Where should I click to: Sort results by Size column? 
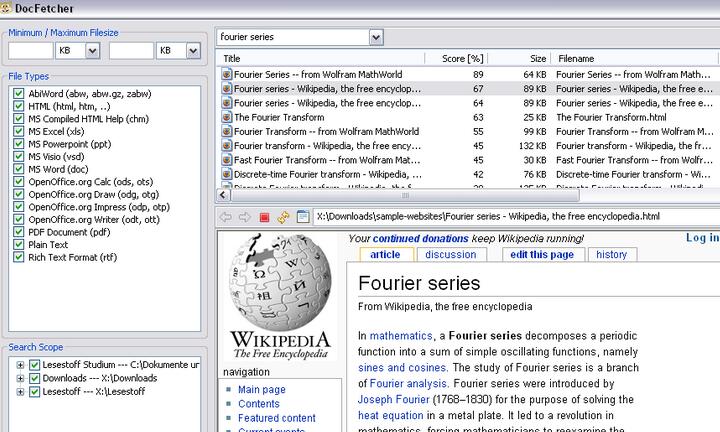pos(519,58)
